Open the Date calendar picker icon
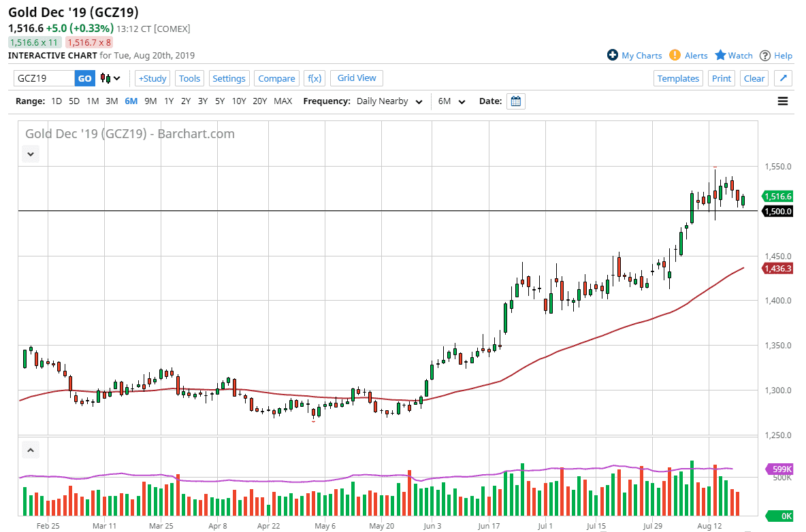This screenshot has height=532, width=806. click(x=516, y=101)
